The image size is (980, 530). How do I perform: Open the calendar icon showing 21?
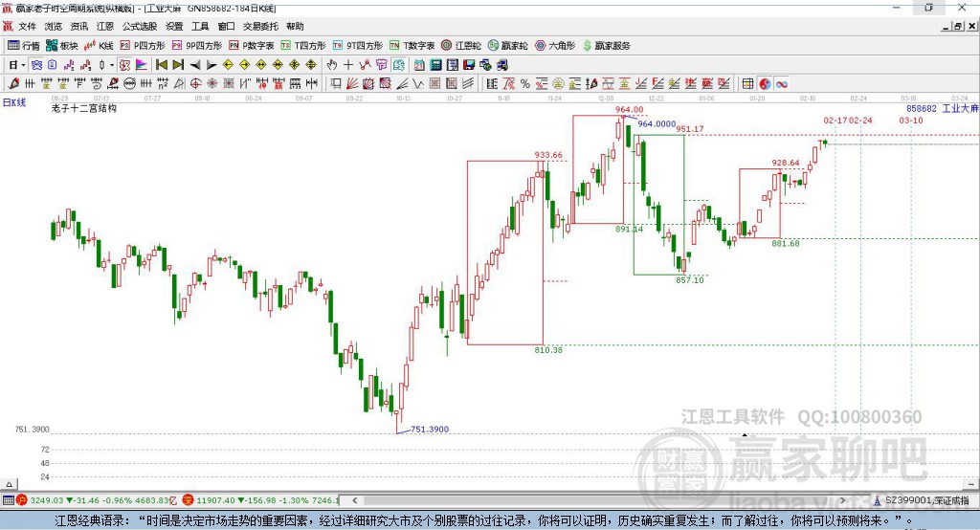[419, 65]
